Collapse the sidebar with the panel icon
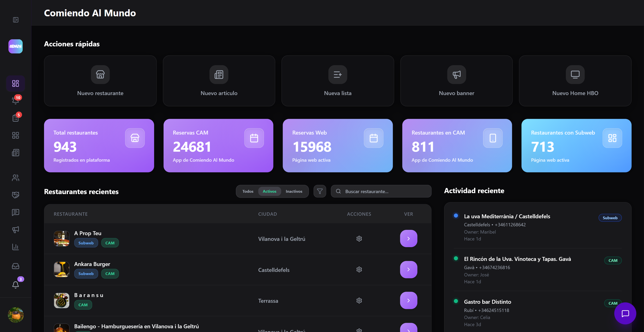Screen dimensions: 644x332 pos(16,20)
